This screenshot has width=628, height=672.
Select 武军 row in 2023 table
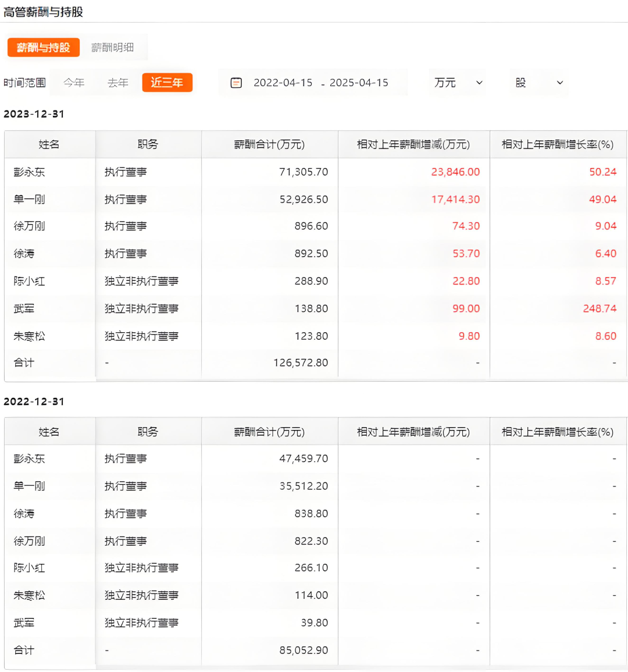pos(24,309)
